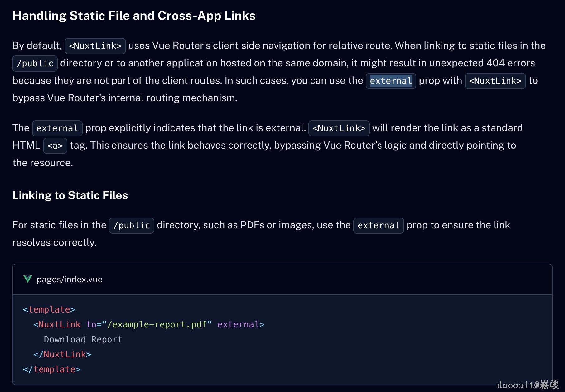The image size is (565, 392).
Task: Click the /public code before "directory or to another"
Action: (x=35, y=64)
